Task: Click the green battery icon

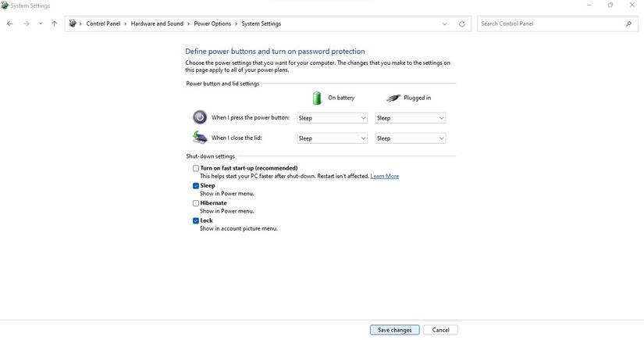Action: pos(317,98)
